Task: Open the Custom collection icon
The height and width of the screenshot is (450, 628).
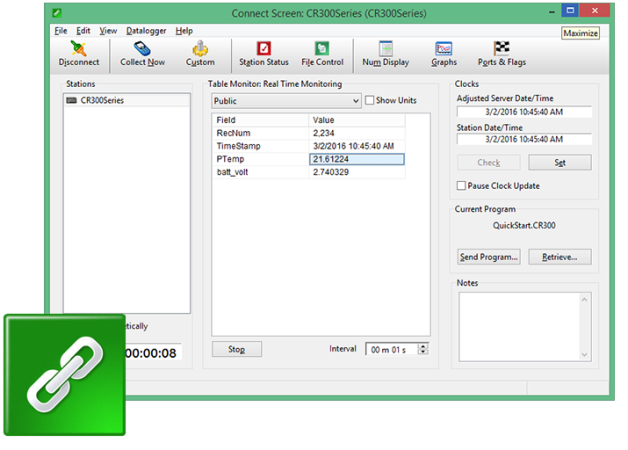Action: point(200,48)
